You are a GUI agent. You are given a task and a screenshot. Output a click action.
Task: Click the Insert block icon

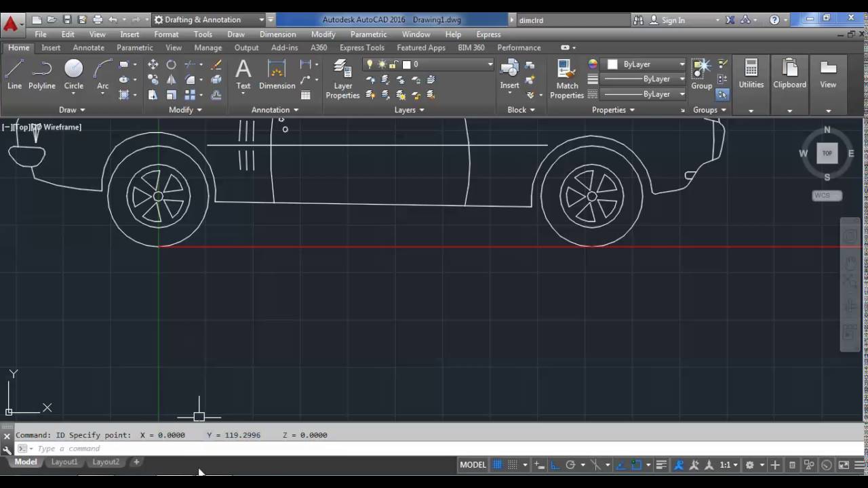tap(510, 75)
